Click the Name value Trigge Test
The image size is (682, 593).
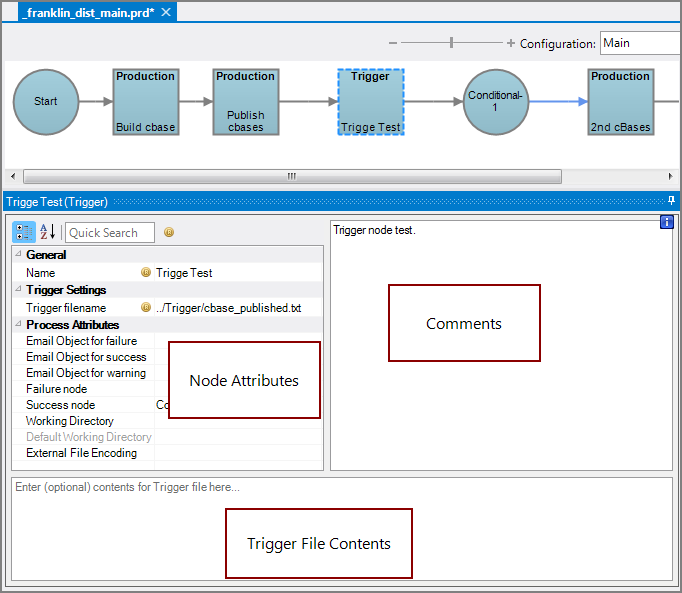click(238, 272)
